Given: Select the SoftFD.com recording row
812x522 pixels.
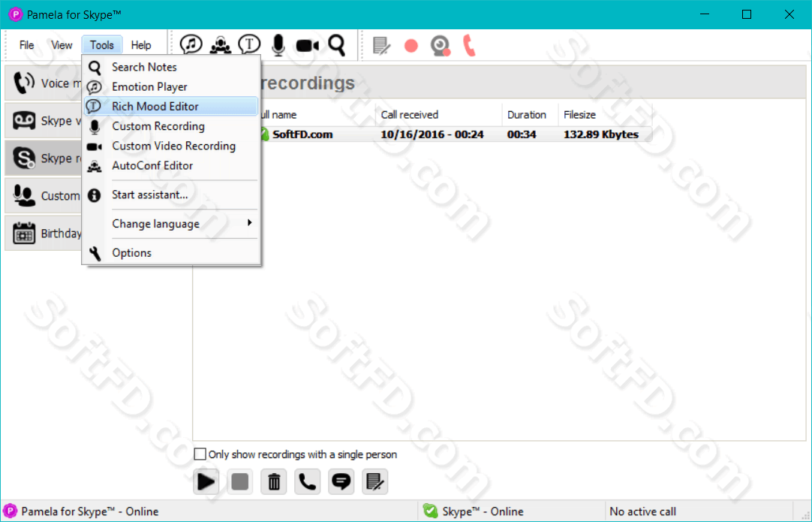Looking at the screenshot, I should (x=456, y=134).
